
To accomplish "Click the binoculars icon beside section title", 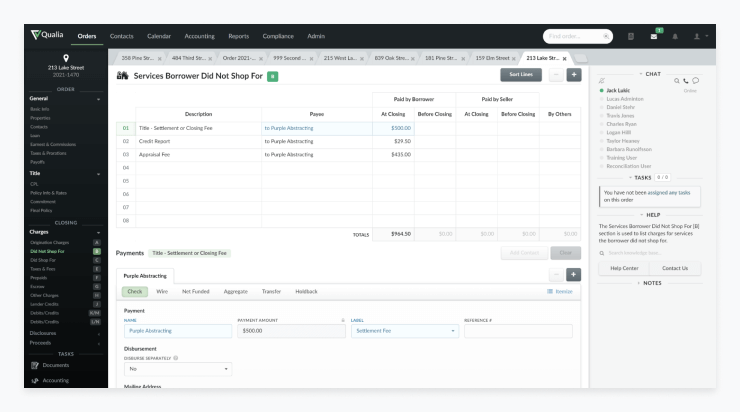I will (122, 76).
